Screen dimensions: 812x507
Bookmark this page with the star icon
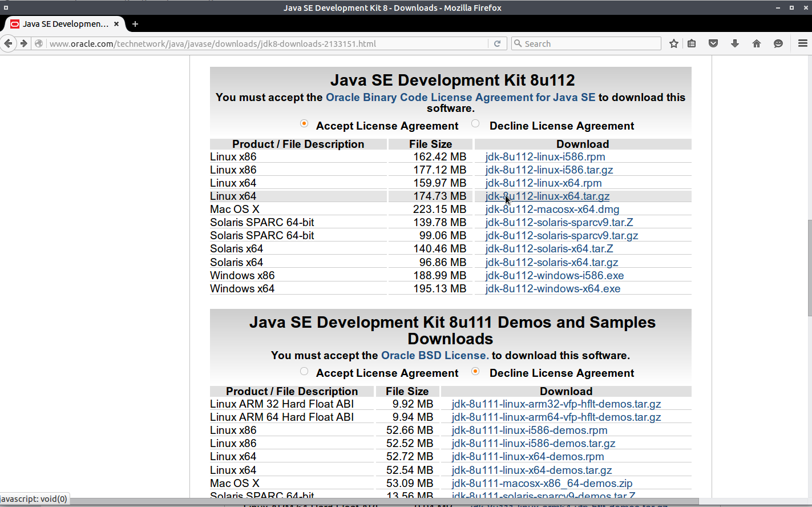point(674,43)
